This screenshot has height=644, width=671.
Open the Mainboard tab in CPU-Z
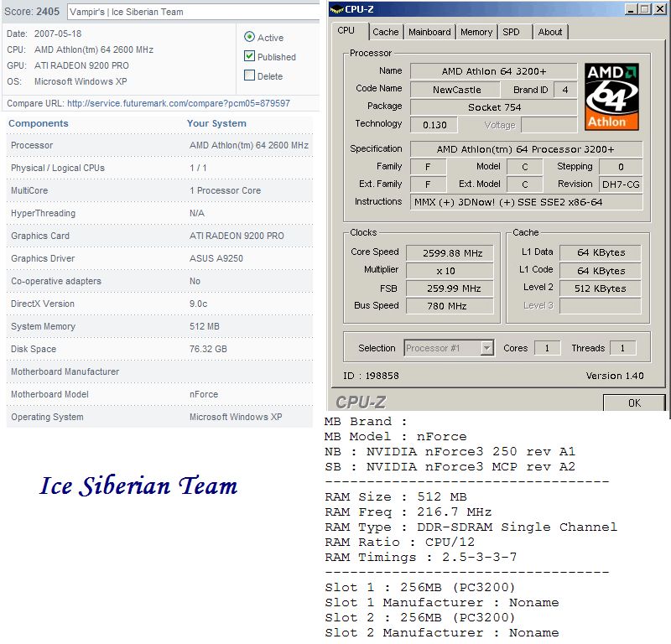tap(429, 32)
